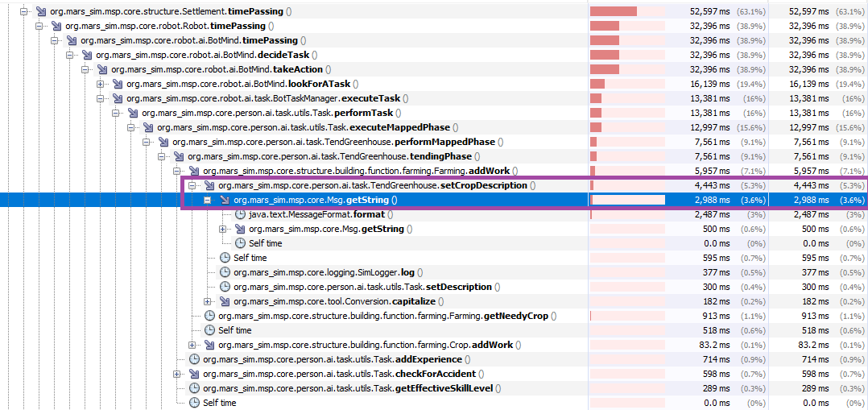Click the BotTaskManager.executeTask node icon
The width and height of the screenshot is (868, 410).
118,98
